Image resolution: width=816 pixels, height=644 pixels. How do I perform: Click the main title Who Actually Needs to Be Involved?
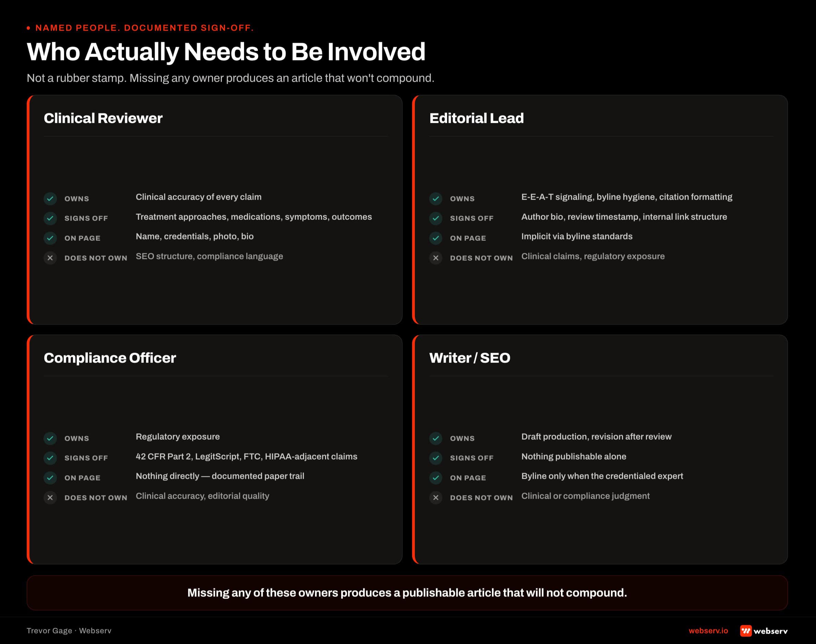click(226, 52)
